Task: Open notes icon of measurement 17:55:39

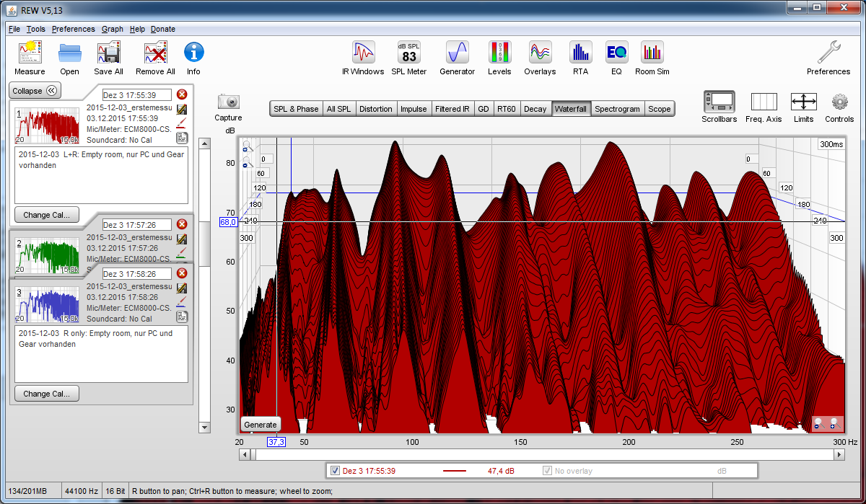Action: (182, 137)
